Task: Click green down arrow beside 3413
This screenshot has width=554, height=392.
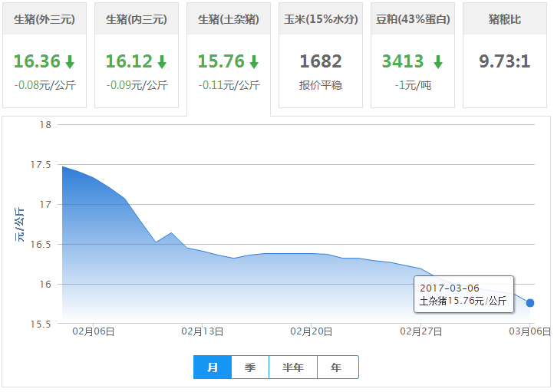Action: click(x=437, y=62)
